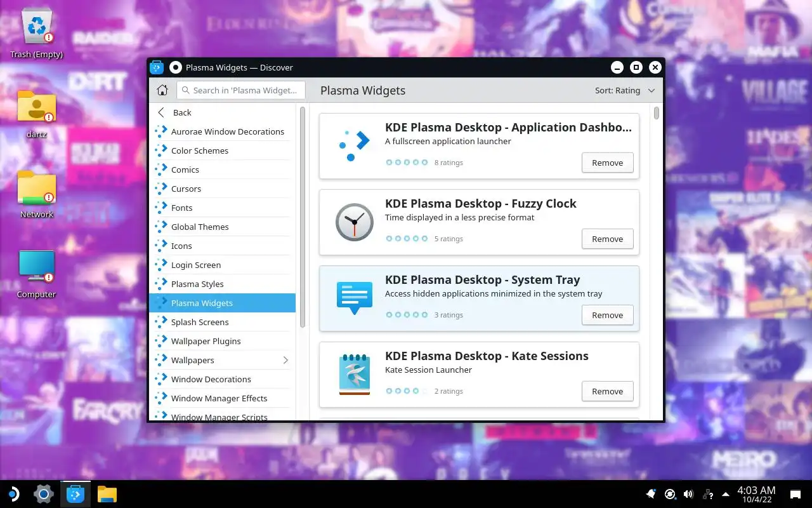Image resolution: width=812 pixels, height=508 pixels.
Task: Click 'A fullscreen application launcher' description
Action: coord(448,141)
